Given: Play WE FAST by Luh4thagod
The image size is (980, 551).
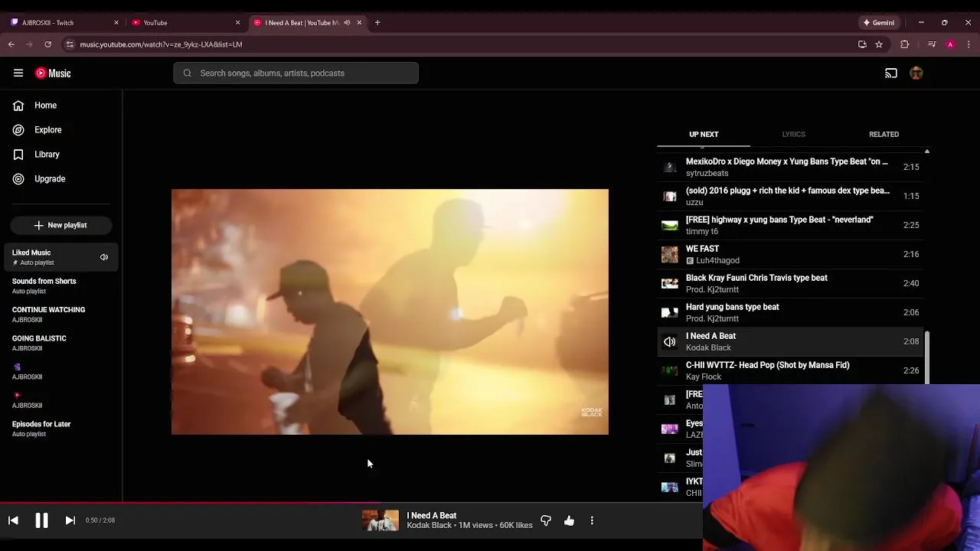Looking at the screenshot, I should (x=790, y=254).
